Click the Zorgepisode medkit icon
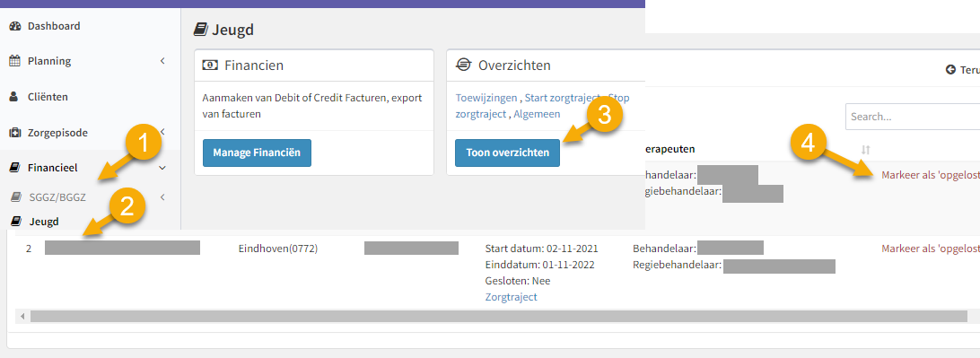This screenshot has width=980, height=358. coord(15,133)
